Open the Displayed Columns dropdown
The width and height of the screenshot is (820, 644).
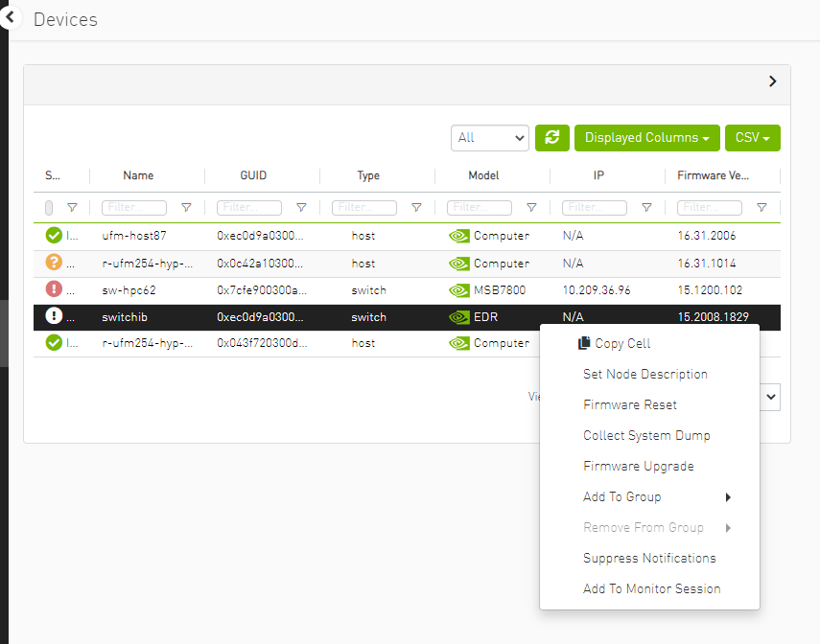coord(646,138)
